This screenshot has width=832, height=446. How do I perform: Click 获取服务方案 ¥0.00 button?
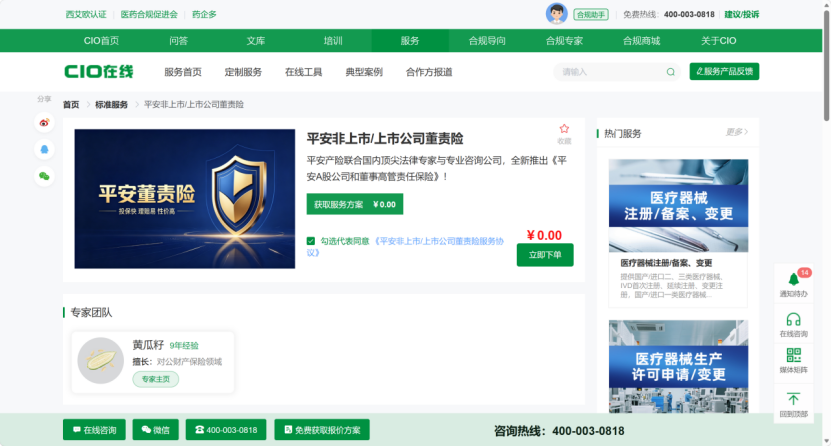355,204
